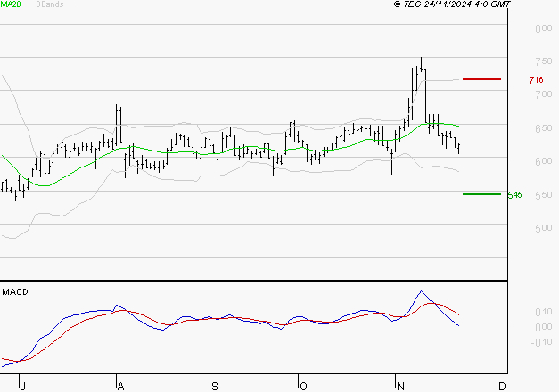This screenshot has width=559, height=392.
Task: Click the A month marker on time axis
Action: (120, 387)
